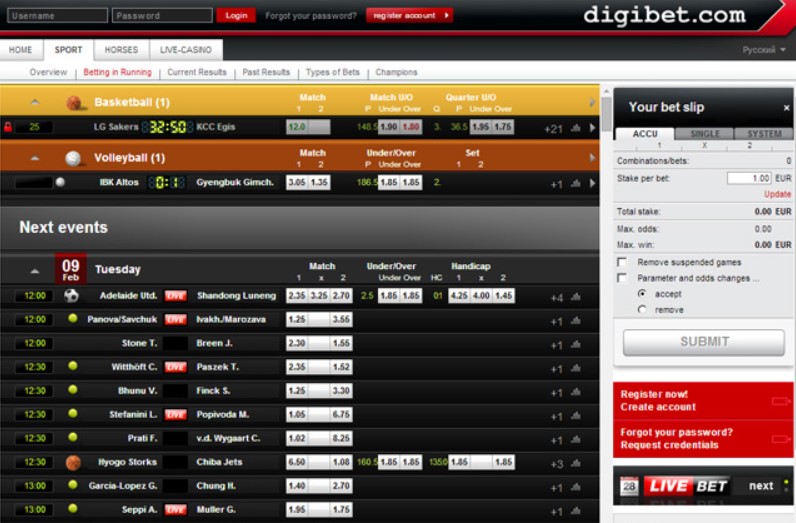The image size is (796, 523).
Task: Switch bet slip to SINGLE tab
Action: click(x=705, y=134)
